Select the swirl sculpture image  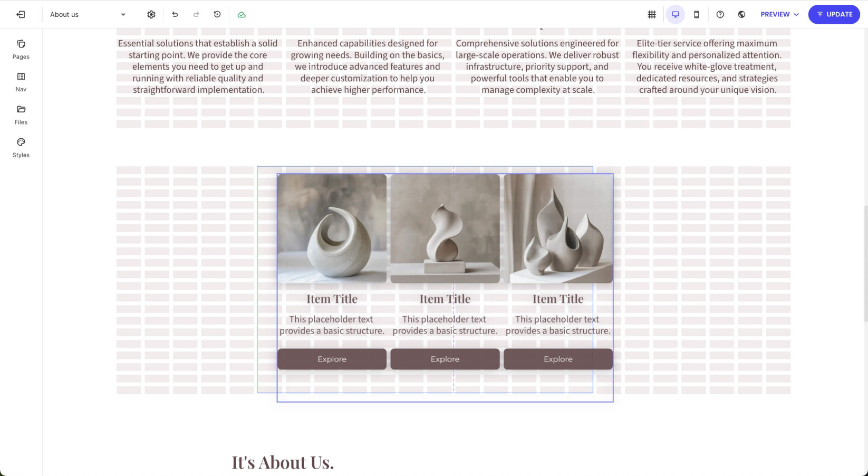[x=332, y=229]
